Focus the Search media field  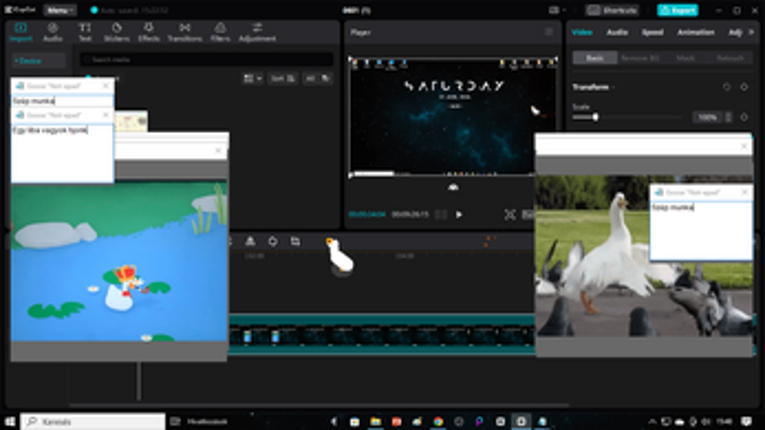pyautogui.click(x=206, y=60)
